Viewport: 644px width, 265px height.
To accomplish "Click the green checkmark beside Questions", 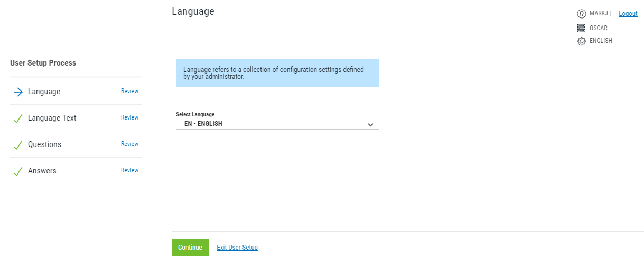I will tap(18, 145).
